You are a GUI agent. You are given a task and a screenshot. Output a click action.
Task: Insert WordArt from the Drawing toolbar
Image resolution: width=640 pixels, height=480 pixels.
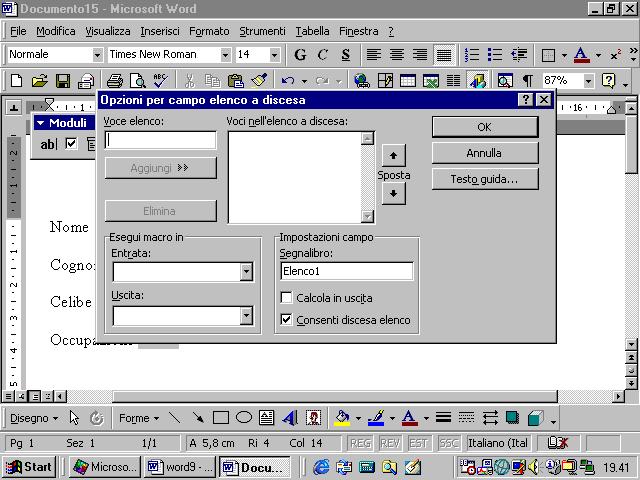(290, 418)
